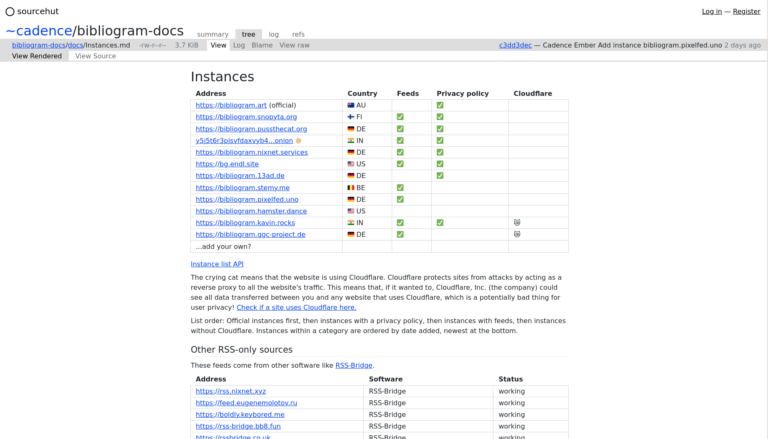Select the View Source tab
This screenshot has height=439, width=768.
95,56
